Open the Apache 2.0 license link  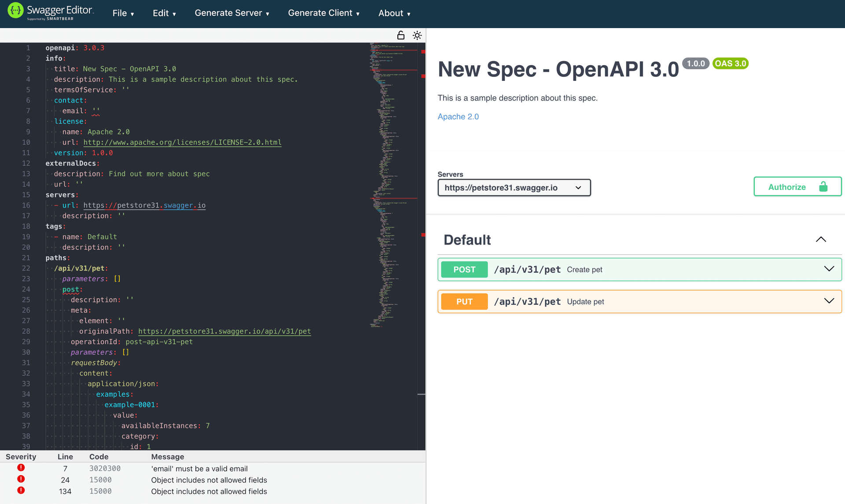coord(458,117)
